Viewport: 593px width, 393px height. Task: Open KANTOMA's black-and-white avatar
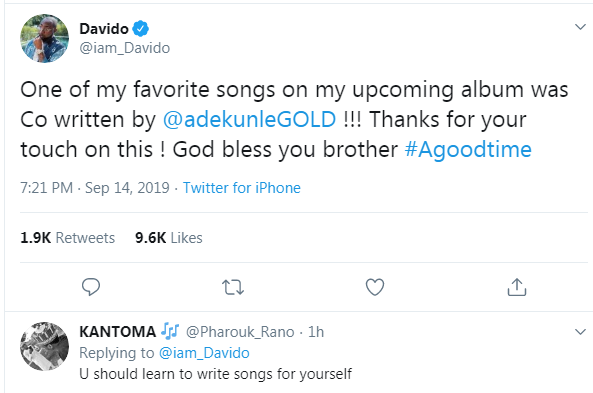[44, 346]
